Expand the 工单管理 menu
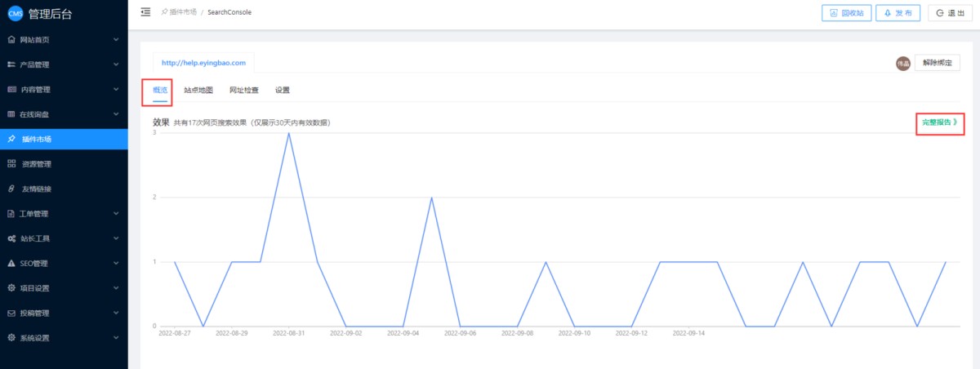980x369 pixels. tap(116, 214)
